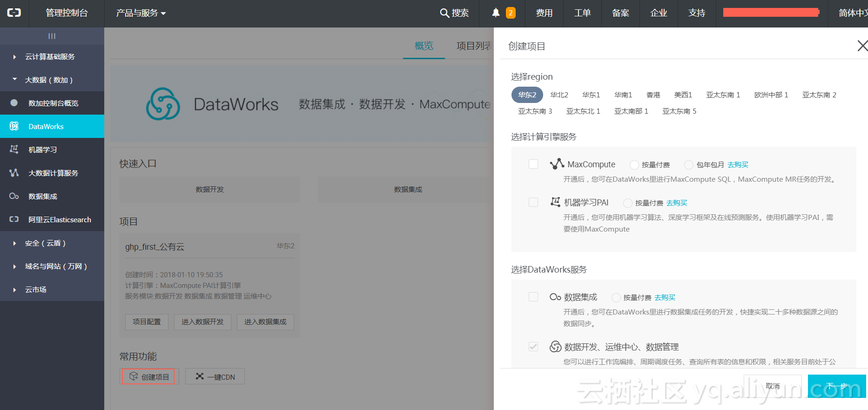Check the 数据集成 service checkbox
The width and height of the screenshot is (868, 410).
(533, 297)
